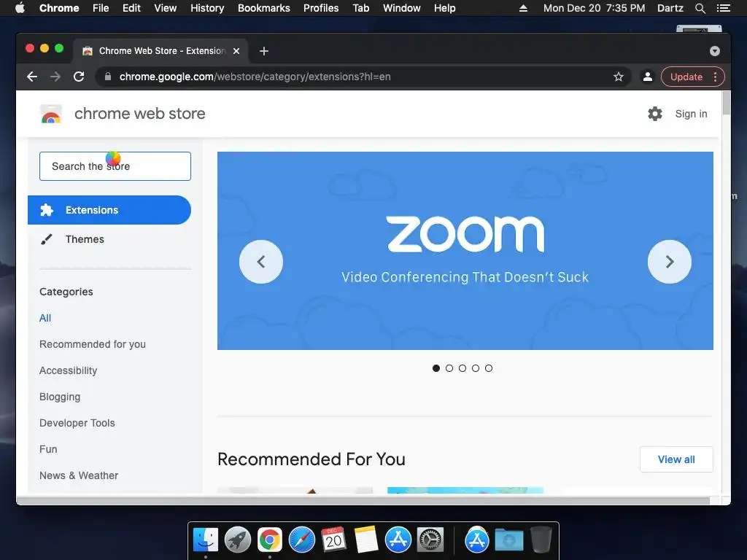Screen dimensions: 747x560
Task: Show the previous carousel banner
Action: [x=261, y=262]
